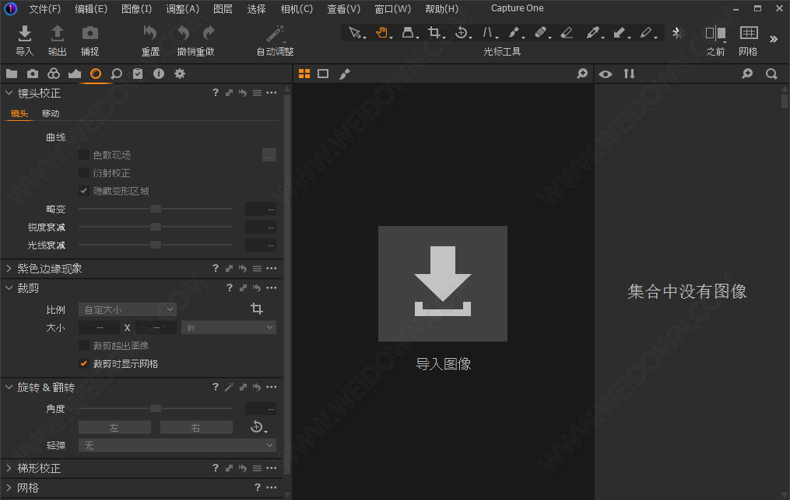This screenshot has width=790, height=500.
Task: Open the Output gear tool tab
Action: [x=179, y=74]
